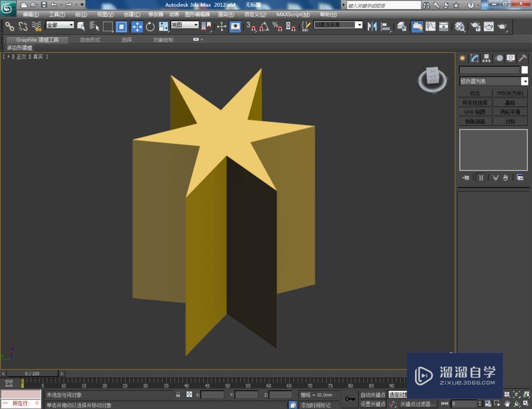
Task: Toggle the selection lock icon
Action: click(x=178, y=395)
